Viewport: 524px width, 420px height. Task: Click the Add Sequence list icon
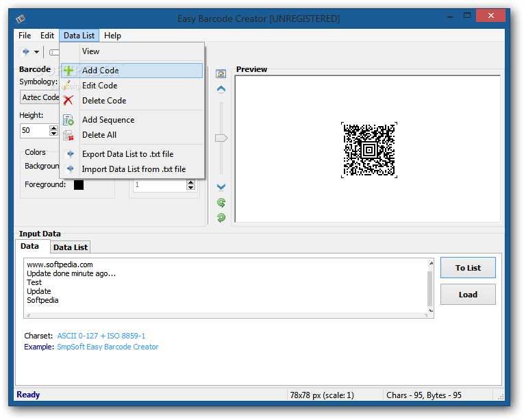point(68,120)
